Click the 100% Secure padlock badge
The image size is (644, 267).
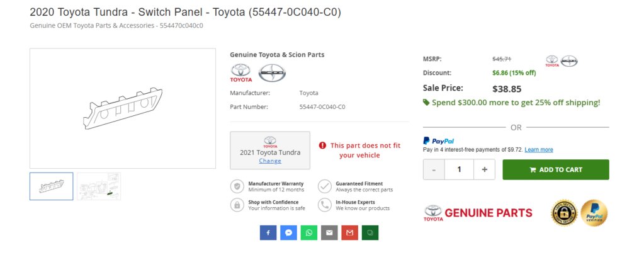[x=564, y=213]
